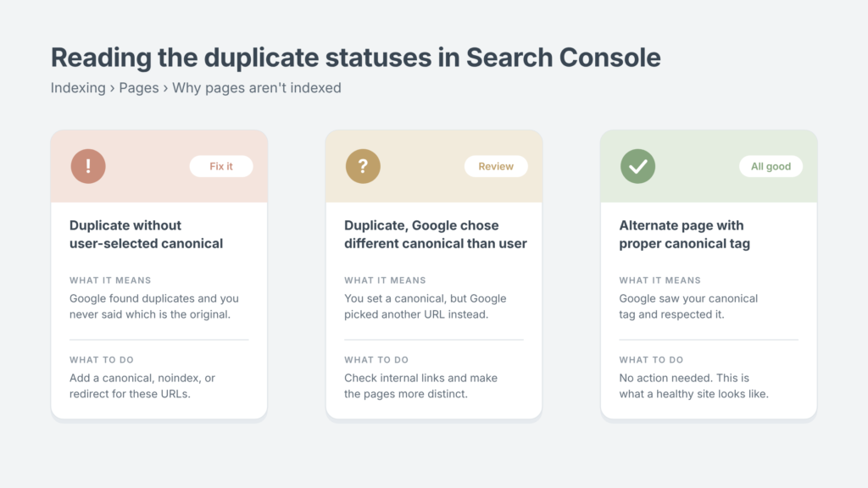Select heading "Alternate page with proper canonical tag"
This screenshot has width=868, height=488.
pos(685,235)
